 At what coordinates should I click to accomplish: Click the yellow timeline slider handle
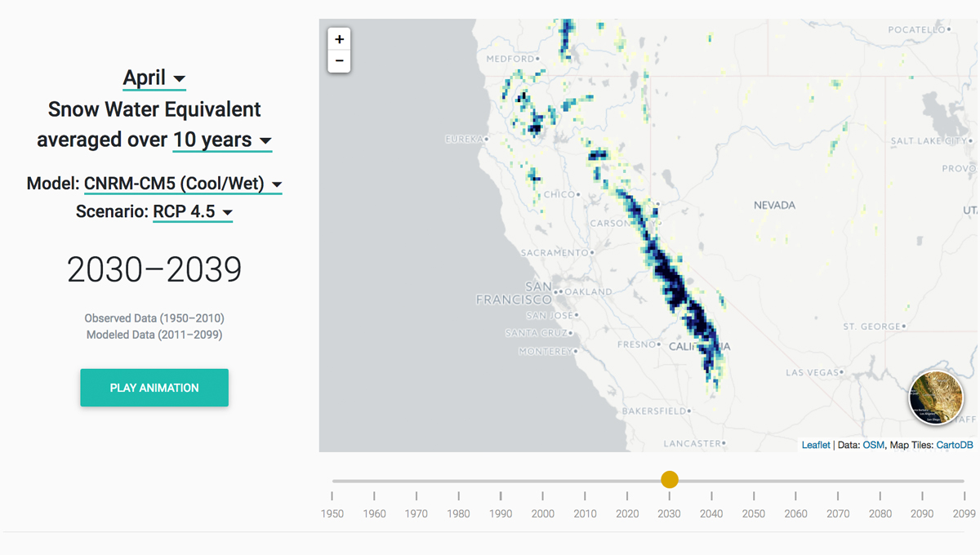pos(670,480)
